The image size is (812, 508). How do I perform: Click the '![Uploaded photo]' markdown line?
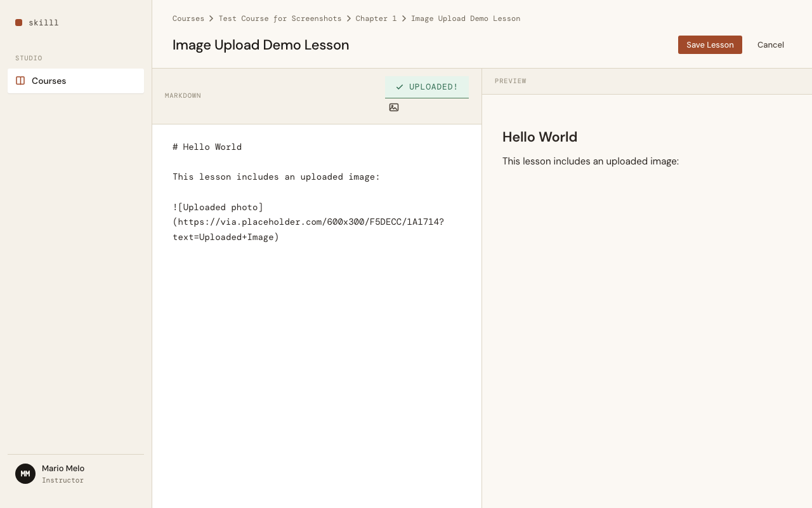pyautogui.click(x=218, y=207)
